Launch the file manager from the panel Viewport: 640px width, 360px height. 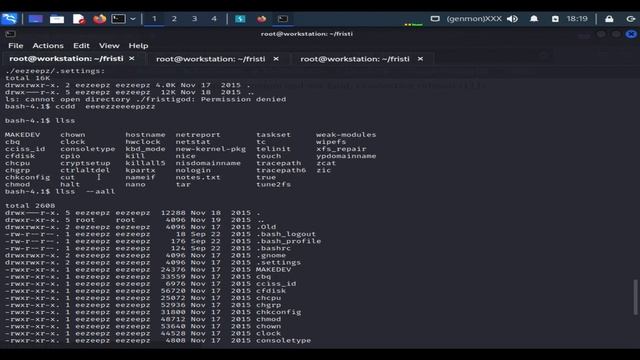pos(57,19)
